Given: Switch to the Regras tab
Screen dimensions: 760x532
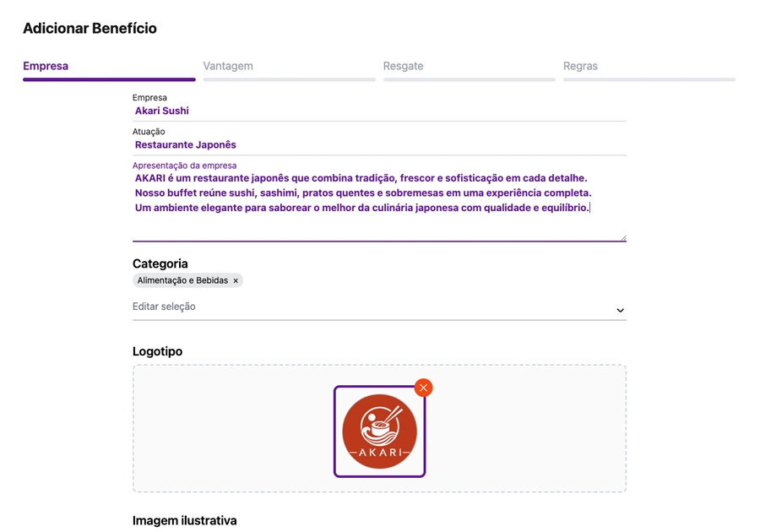Looking at the screenshot, I should click(580, 66).
